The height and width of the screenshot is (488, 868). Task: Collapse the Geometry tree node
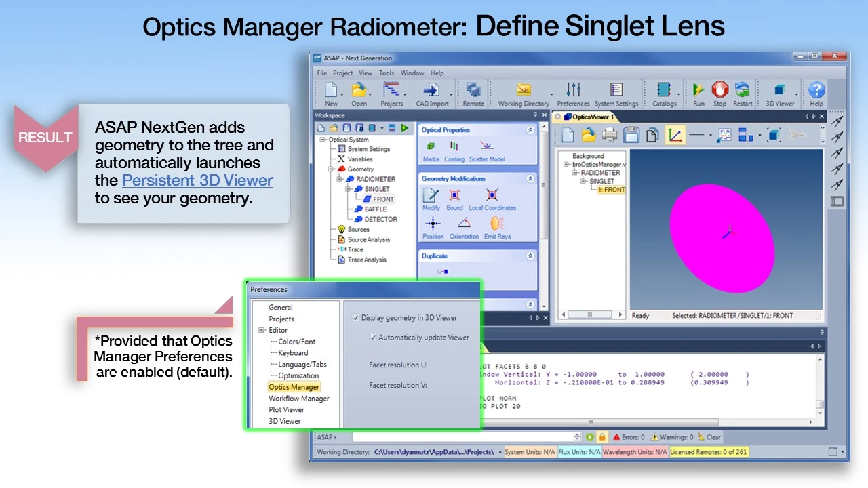click(x=332, y=169)
